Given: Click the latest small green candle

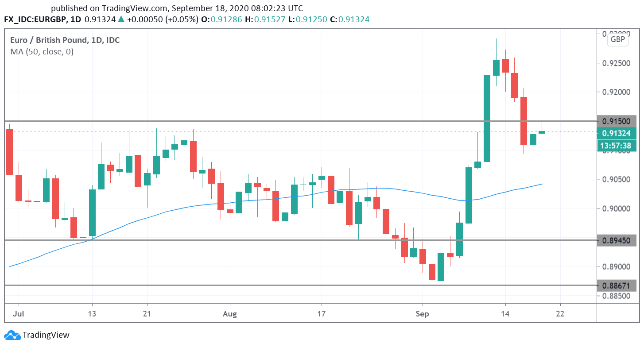Looking at the screenshot, I should coord(542,132).
